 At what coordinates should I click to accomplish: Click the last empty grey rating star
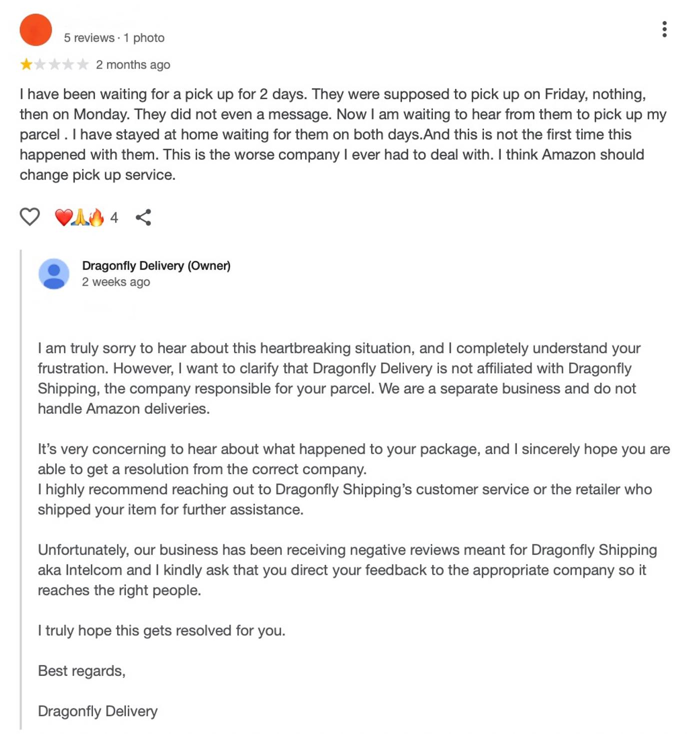83,65
